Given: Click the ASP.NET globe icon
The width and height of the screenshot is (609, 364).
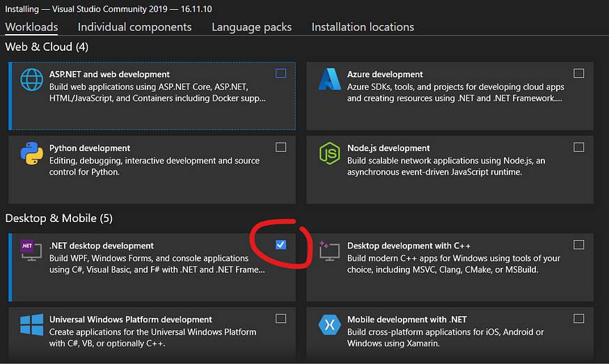Looking at the screenshot, I should coord(31,79).
